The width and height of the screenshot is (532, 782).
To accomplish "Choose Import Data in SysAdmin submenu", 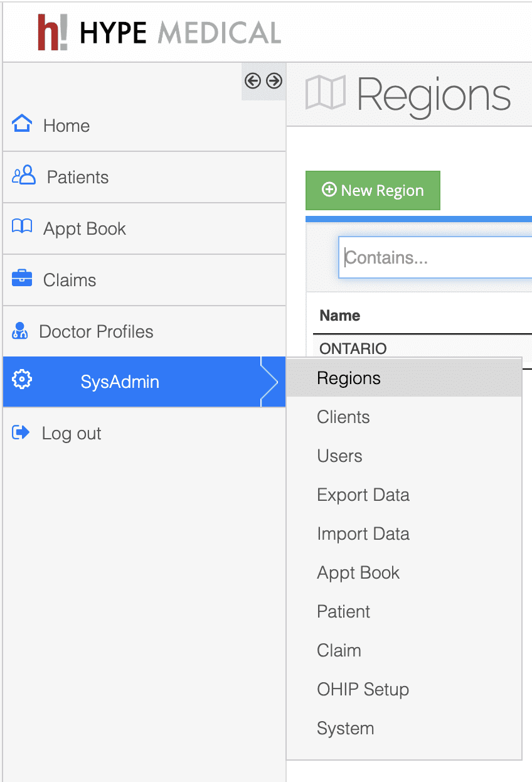I will pyautogui.click(x=404, y=534).
